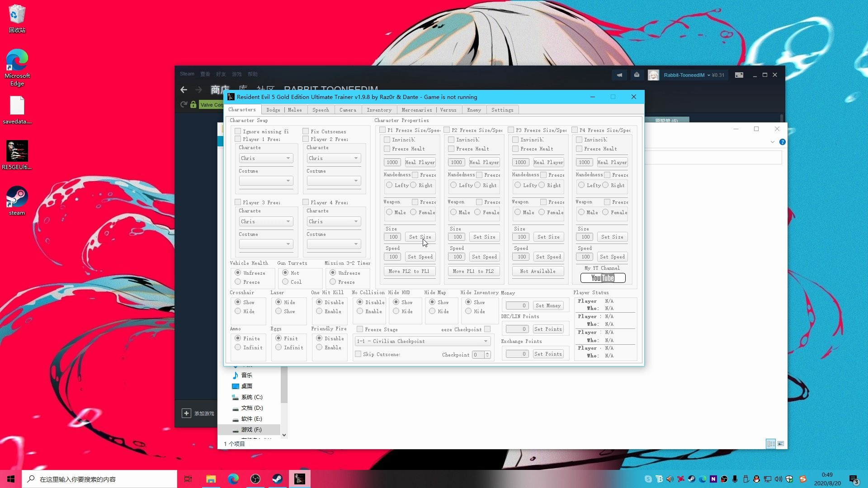Click the Windows search box on taskbar
Viewport: 868px width, 488px height.
(99, 479)
